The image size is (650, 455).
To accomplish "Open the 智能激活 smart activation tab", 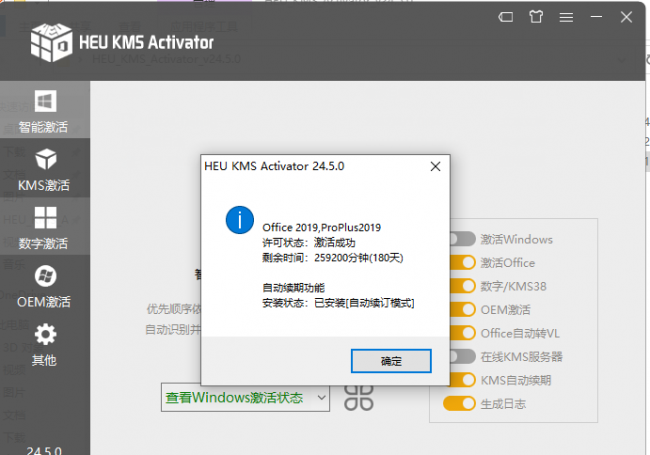I will [x=45, y=110].
